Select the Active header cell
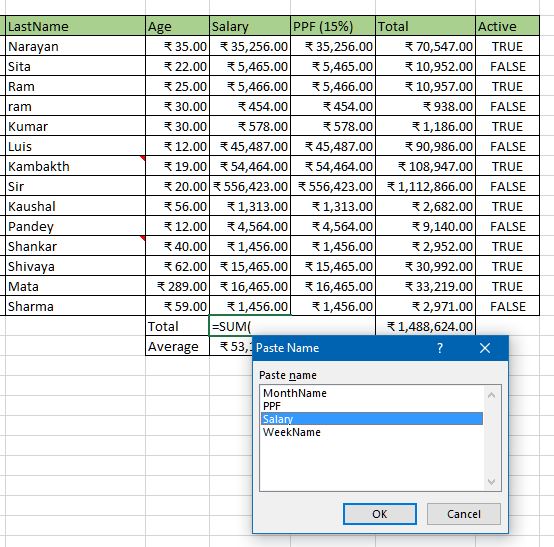This screenshot has width=554, height=547. click(x=507, y=26)
